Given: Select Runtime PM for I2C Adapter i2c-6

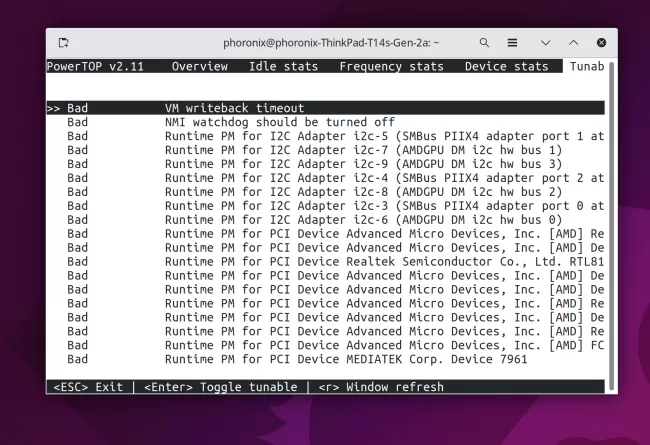Looking at the screenshot, I should point(325,220).
